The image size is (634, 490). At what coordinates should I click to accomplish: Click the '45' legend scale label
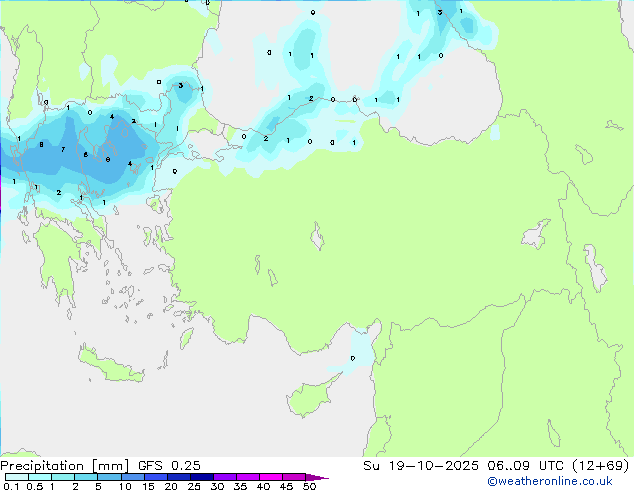pyautogui.click(x=287, y=486)
